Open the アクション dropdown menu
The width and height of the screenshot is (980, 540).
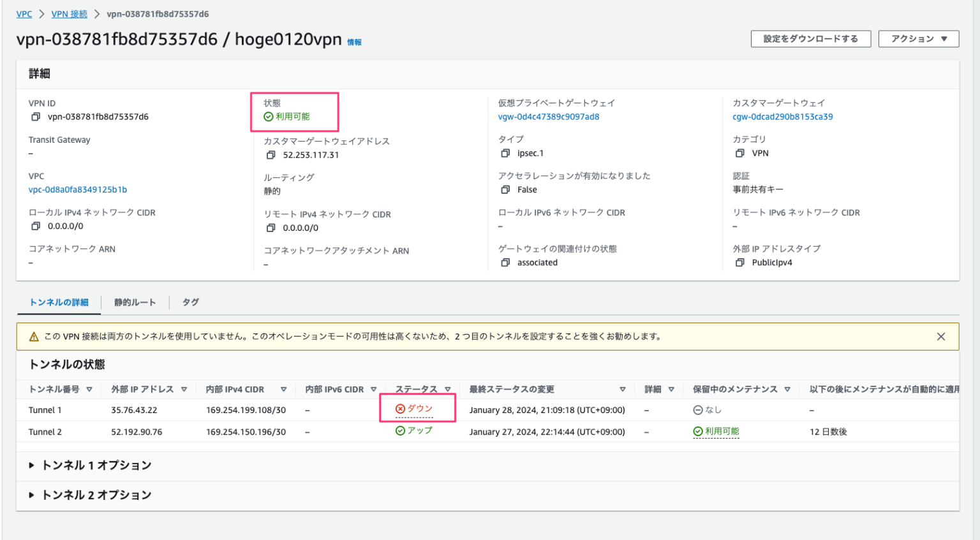(x=919, y=38)
